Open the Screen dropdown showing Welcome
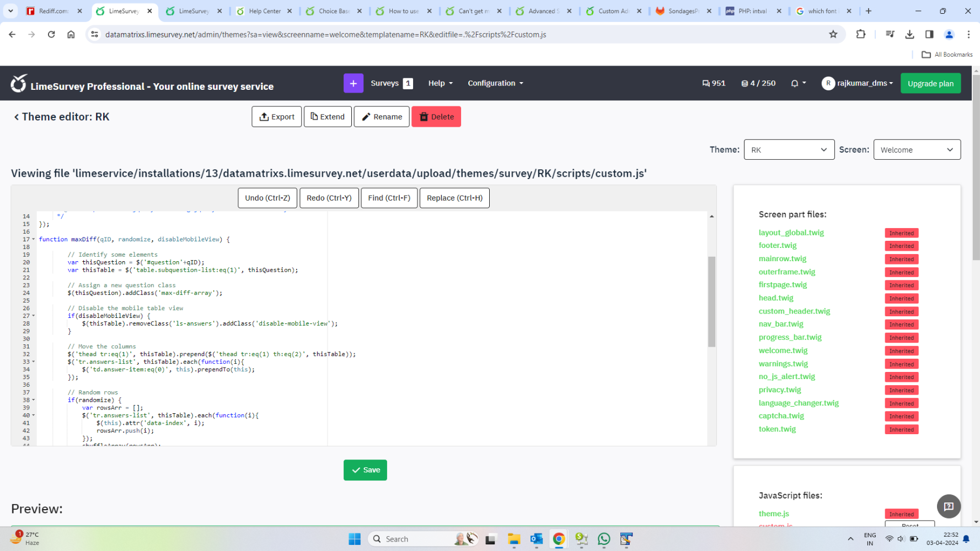Viewport: 980px width, 551px height. pos(917,150)
